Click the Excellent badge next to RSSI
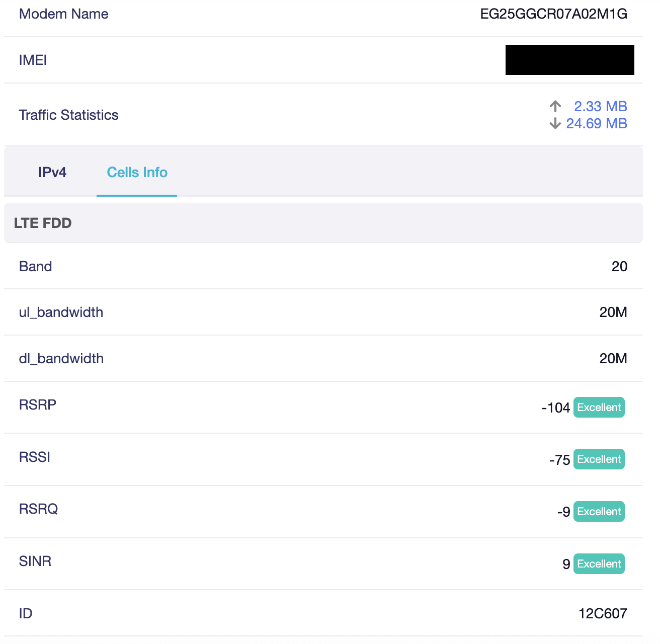This screenshot has height=644, width=660. pos(599,459)
